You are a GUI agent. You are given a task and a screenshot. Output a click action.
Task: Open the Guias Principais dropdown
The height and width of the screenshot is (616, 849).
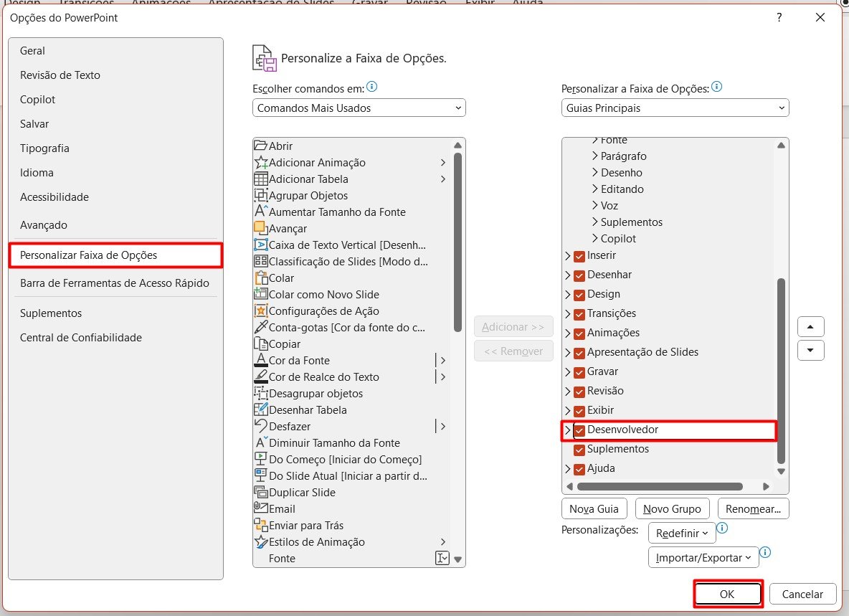click(675, 108)
